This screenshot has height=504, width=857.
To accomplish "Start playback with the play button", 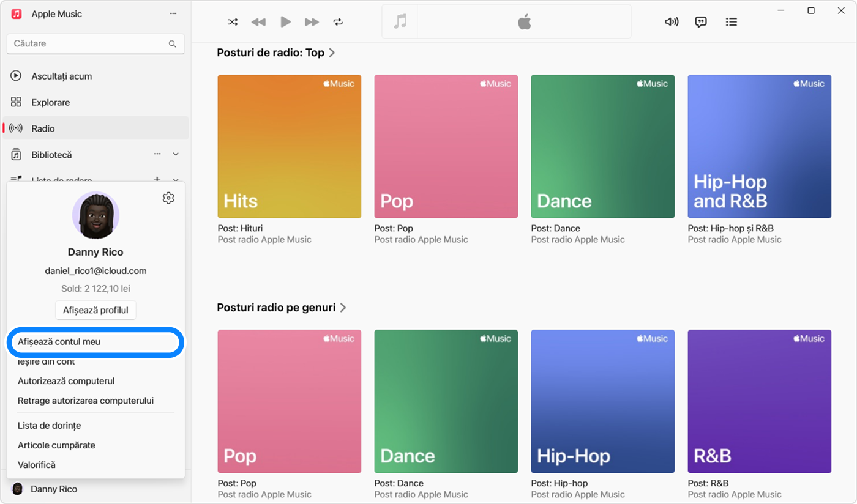I will click(x=285, y=22).
